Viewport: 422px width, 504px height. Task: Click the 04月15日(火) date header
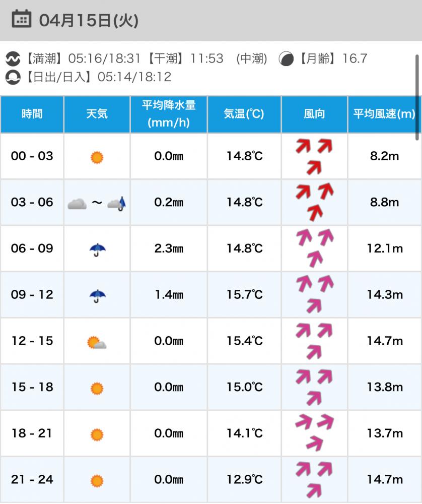pyautogui.click(x=89, y=20)
